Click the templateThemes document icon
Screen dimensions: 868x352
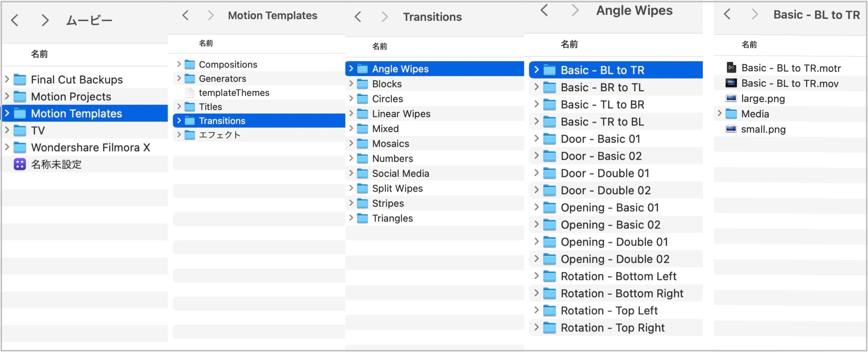[x=190, y=92]
